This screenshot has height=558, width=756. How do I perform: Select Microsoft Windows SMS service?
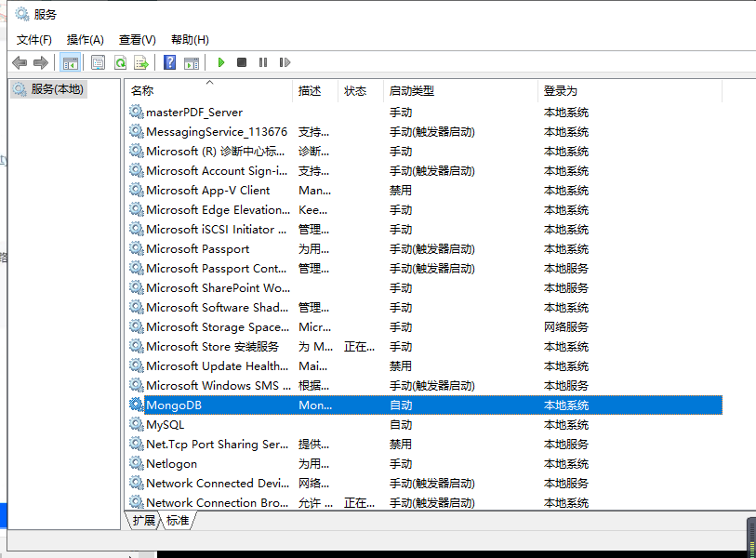[x=219, y=386]
